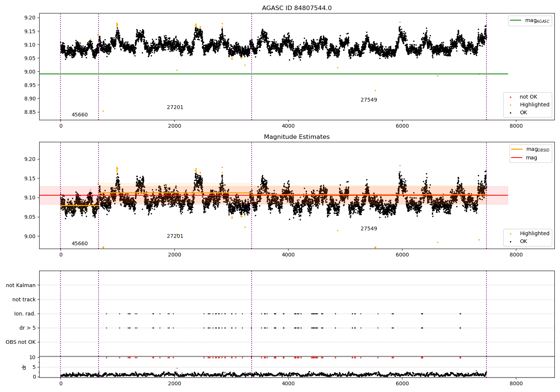The width and height of the screenshot is (560, 392).
Task: Click OBSID label 27549 in Magnitude Estimates plot
Action: tap(369, 229)
